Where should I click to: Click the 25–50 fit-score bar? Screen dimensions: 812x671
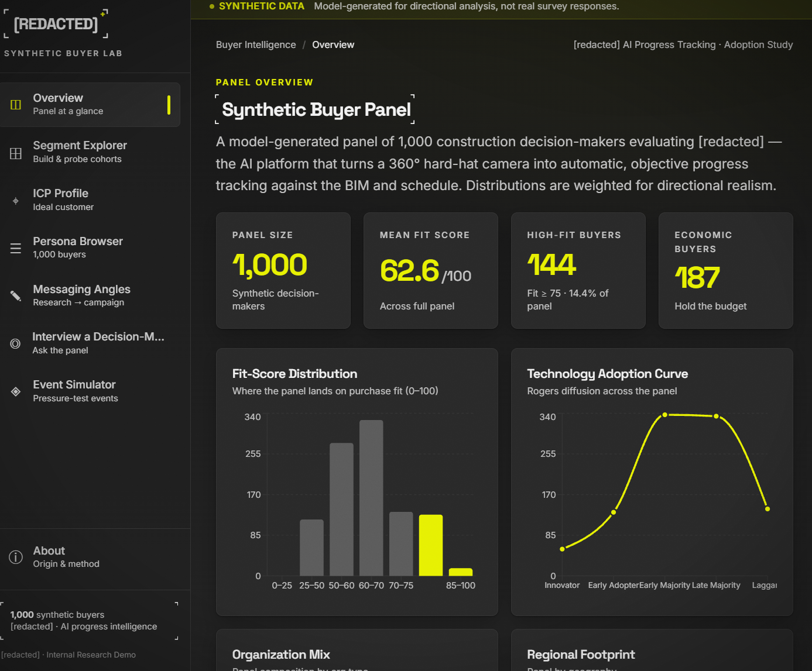(311, 548)
